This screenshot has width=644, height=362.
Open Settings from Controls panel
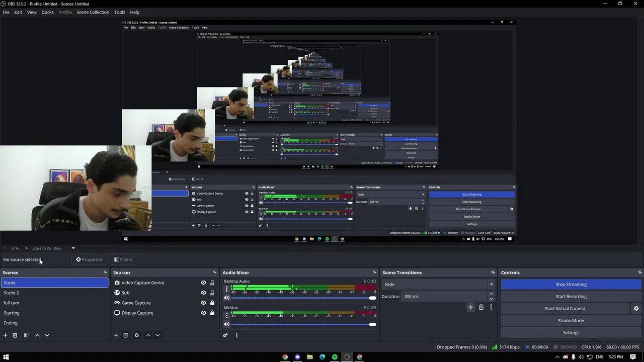click(571, 333)
